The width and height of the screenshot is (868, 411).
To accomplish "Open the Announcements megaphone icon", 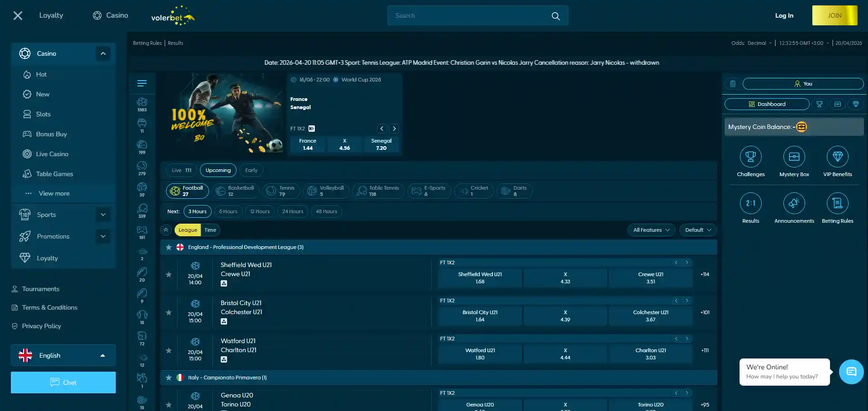I will coord(794,204).
